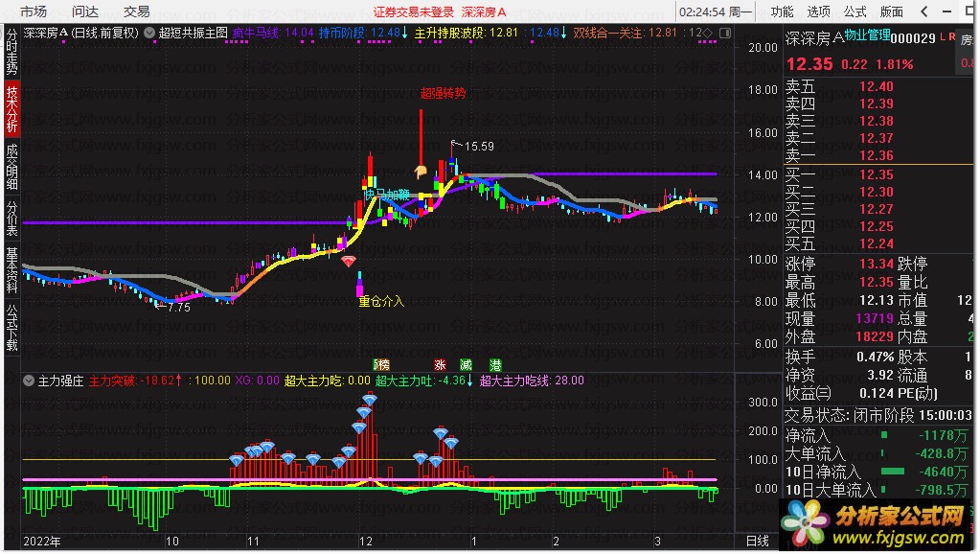Click the 涨 marker below chart
The width and height of the screenshot is (980, 554).
coord(441,365)
